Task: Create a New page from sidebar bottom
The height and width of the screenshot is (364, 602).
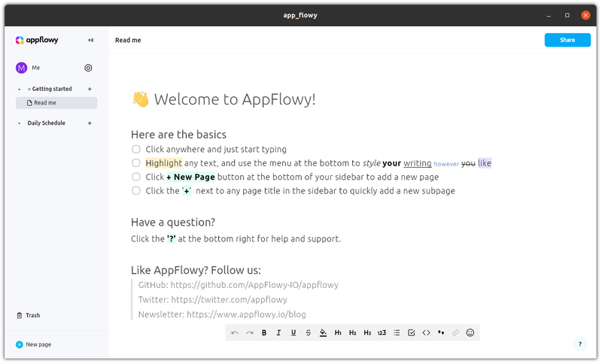Action: 33,344
